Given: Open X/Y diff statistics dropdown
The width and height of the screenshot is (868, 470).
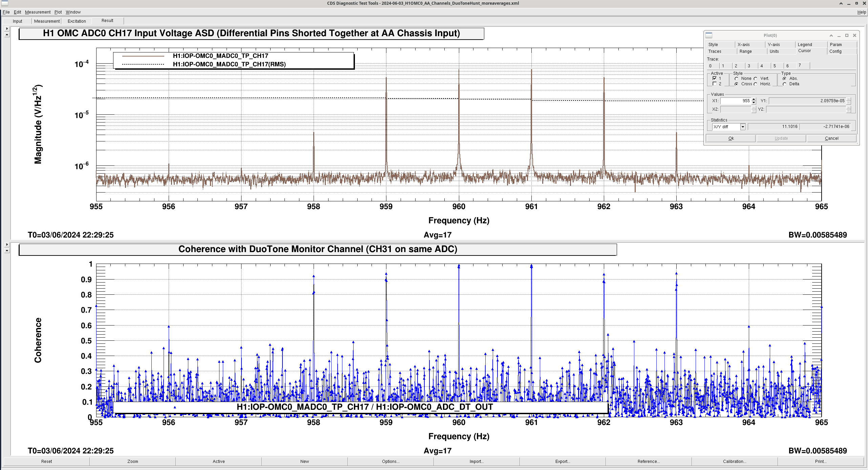Looking at the screenshot, I should coord(743,127).
